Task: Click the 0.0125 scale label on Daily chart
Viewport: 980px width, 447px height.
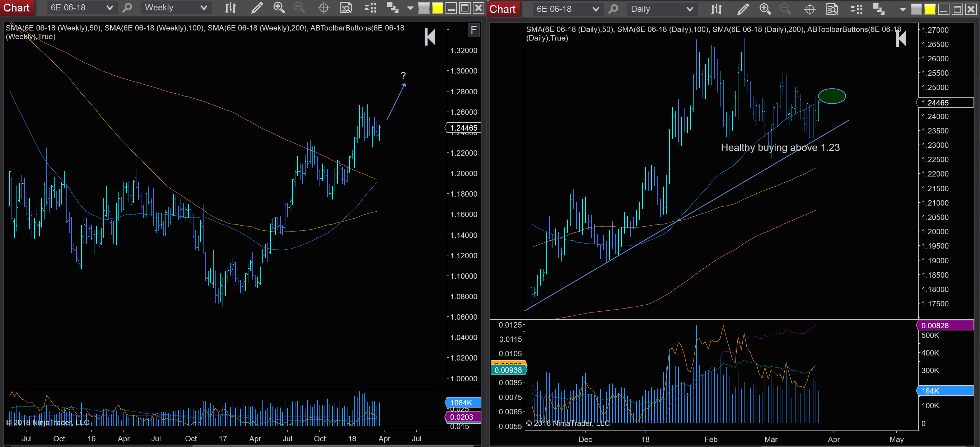Action: (x=510, y=325)
